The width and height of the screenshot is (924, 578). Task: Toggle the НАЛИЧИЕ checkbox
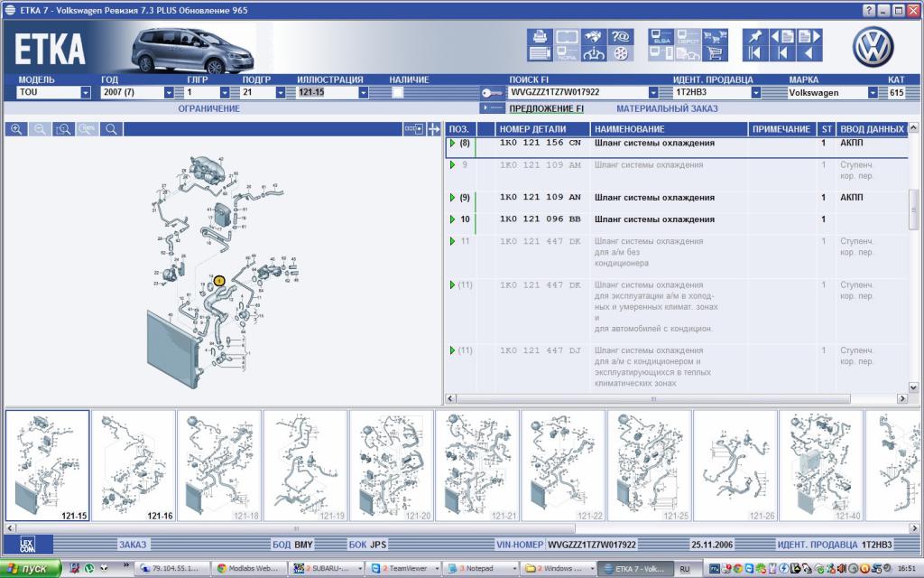398,93
